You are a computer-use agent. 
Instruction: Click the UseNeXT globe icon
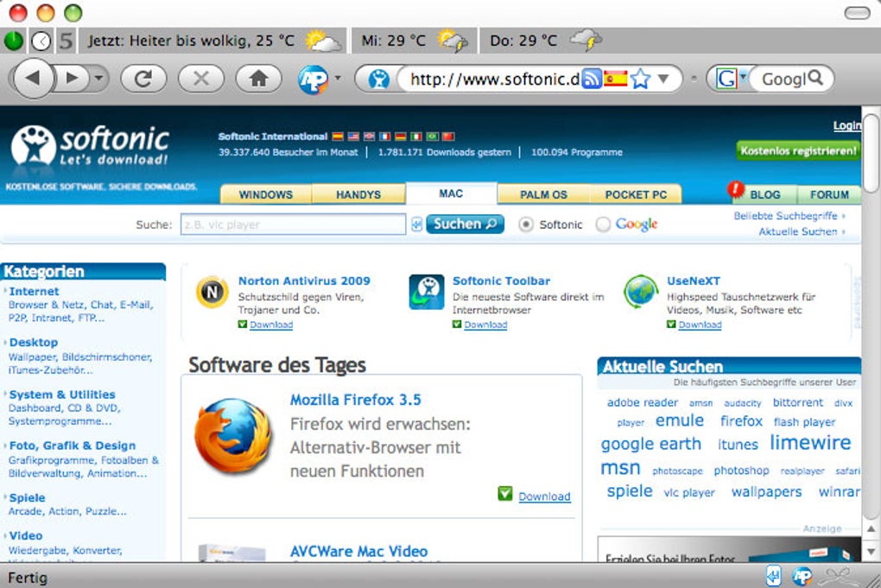tap(641, 292)
